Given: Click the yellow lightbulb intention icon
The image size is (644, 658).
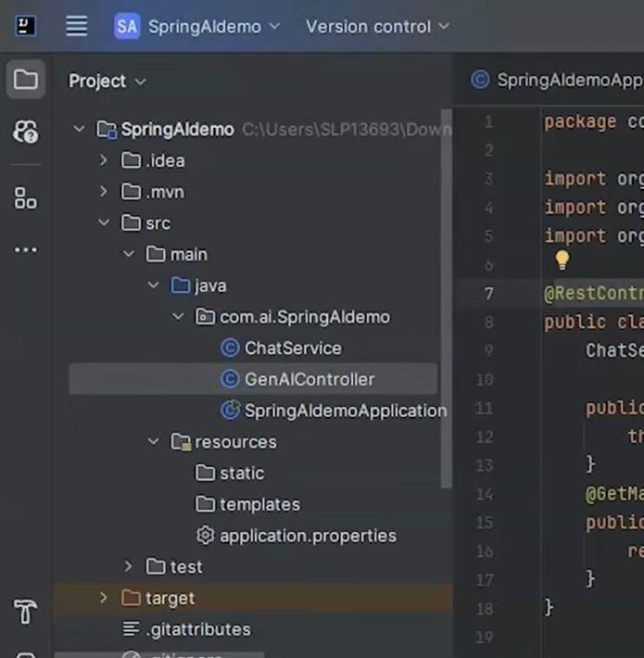Looking at the screenshot, I should point(562,259).
